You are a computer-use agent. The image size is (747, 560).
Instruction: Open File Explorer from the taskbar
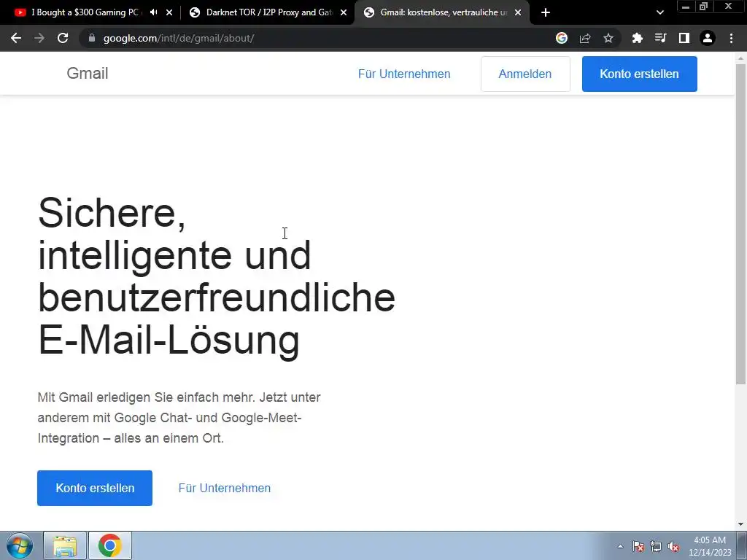pos(65,545)
